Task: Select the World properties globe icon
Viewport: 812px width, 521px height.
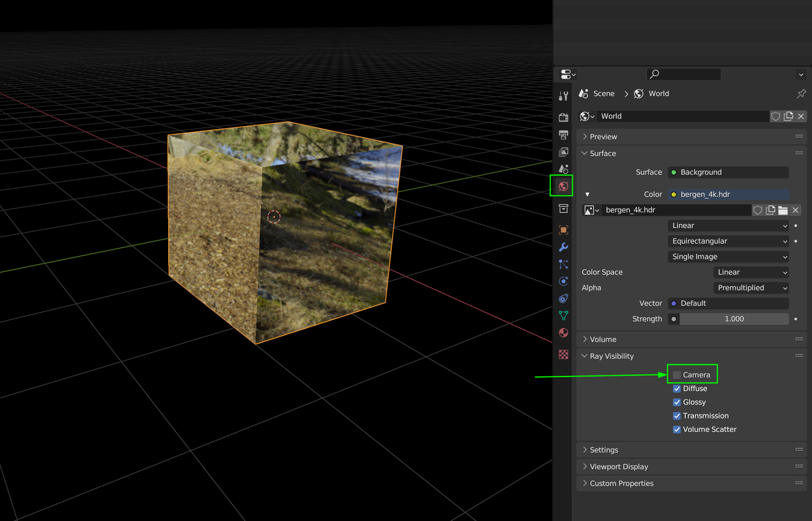Action: (563, 186)
